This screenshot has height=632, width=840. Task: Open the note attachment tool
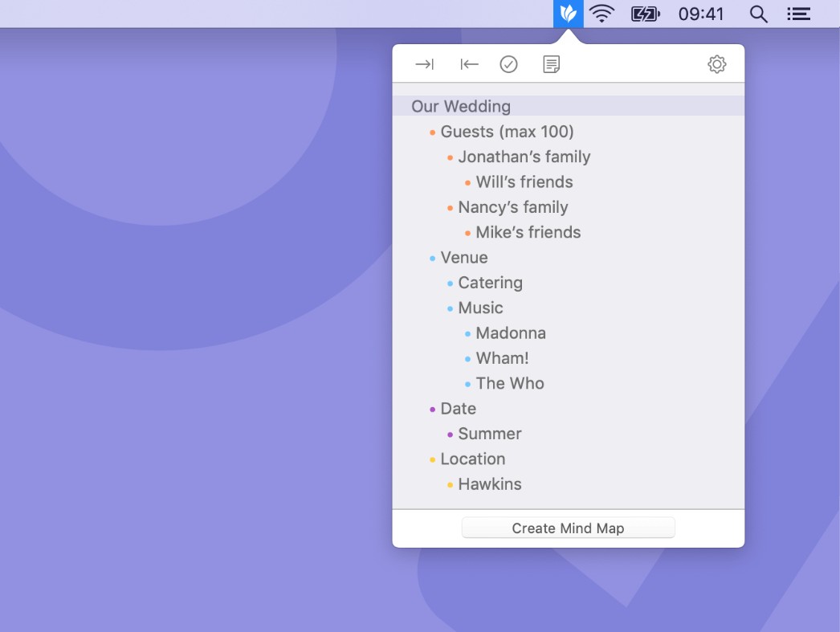[551, 63]
